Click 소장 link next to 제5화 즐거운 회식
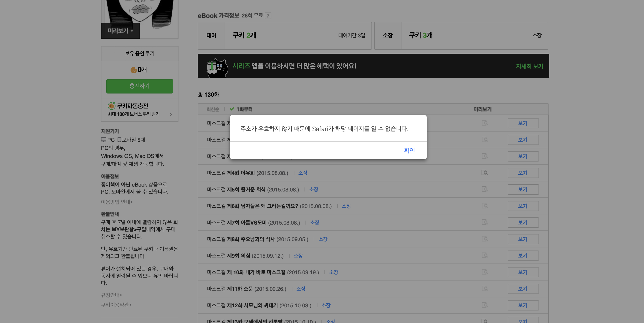The image size is (644, 323). pos(313,189)
